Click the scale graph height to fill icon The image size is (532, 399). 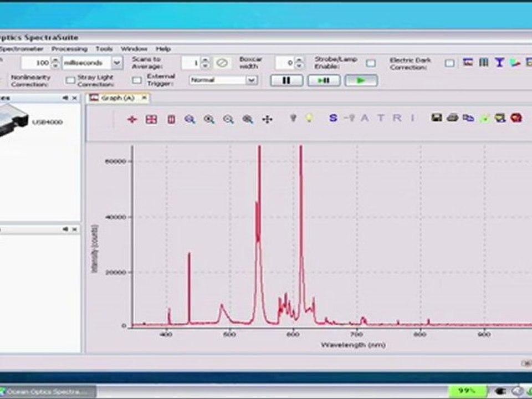click(171, 119)
